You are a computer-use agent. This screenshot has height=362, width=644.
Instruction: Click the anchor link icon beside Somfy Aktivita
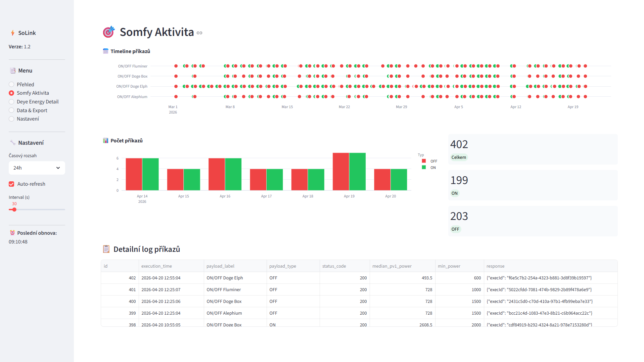(x=199, y=33)
